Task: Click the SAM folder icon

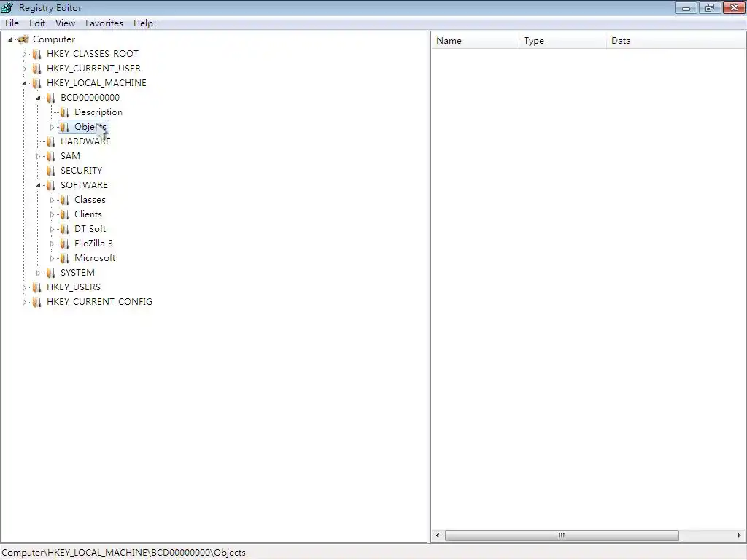Action: pyautogui.click(x=50, y=156)
